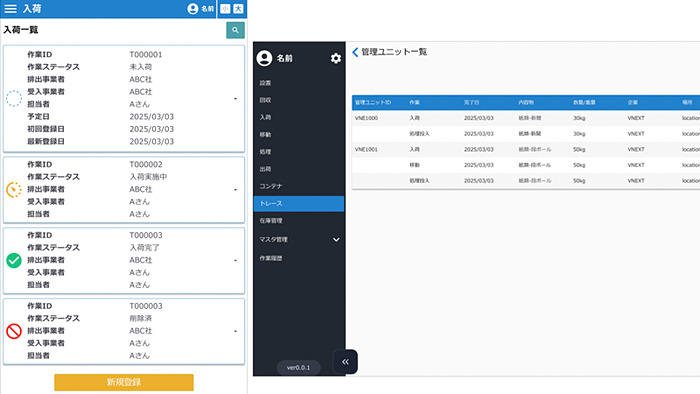Sort by 企業 column header
Image resolution: width=700 pixels, height=394 pixels.
click(633, 103)
